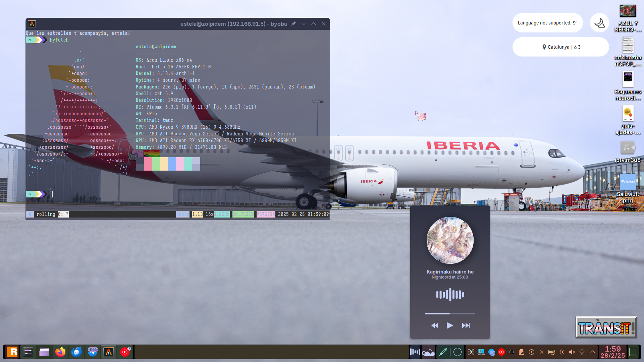The image size is (644, 362).
Task: Open the clipboard tray icon
Action: pyautogui.click(x=522, y=352)
